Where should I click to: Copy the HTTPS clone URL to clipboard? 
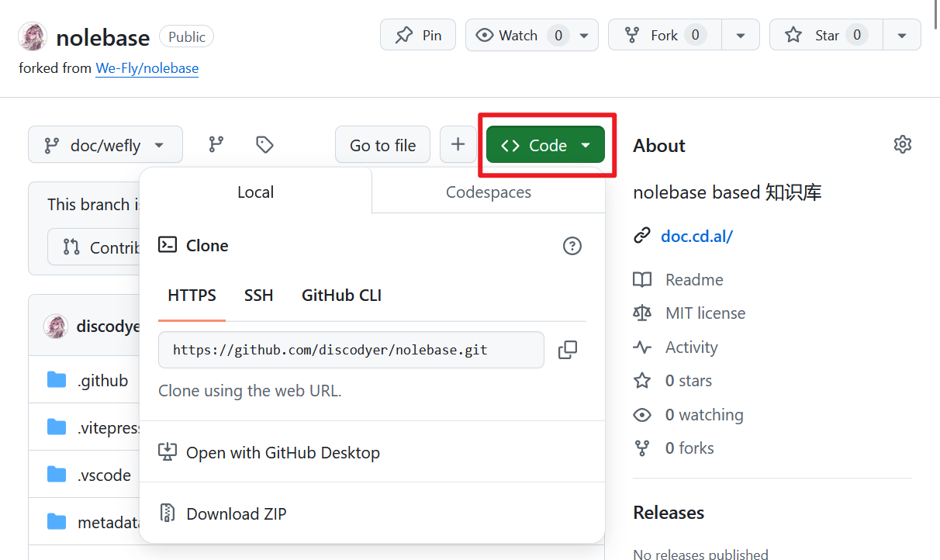(568, 350)
